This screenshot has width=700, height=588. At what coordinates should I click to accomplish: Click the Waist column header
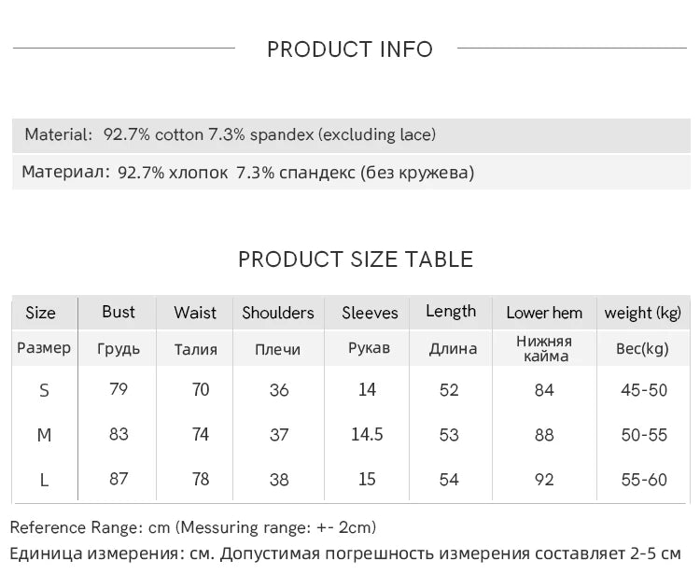tap(195, 313)
